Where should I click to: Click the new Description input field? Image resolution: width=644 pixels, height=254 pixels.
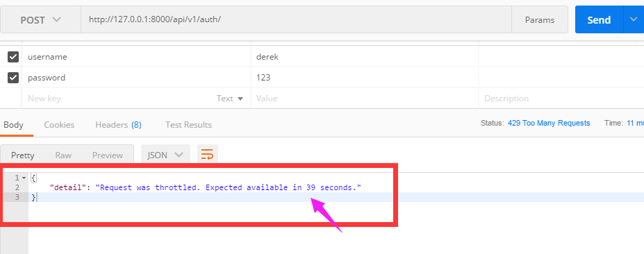tap(561, 99)
